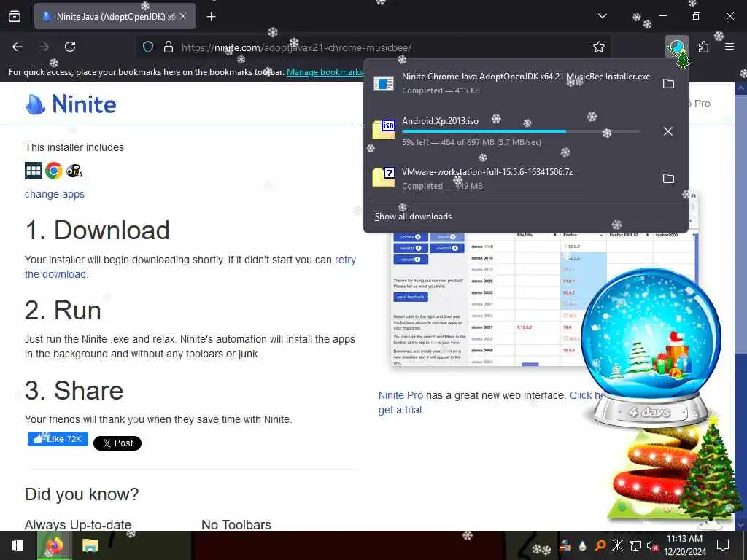Click the "2. Run" heading
This screenshot has height=560, width=747.
[x=63, y=311]
